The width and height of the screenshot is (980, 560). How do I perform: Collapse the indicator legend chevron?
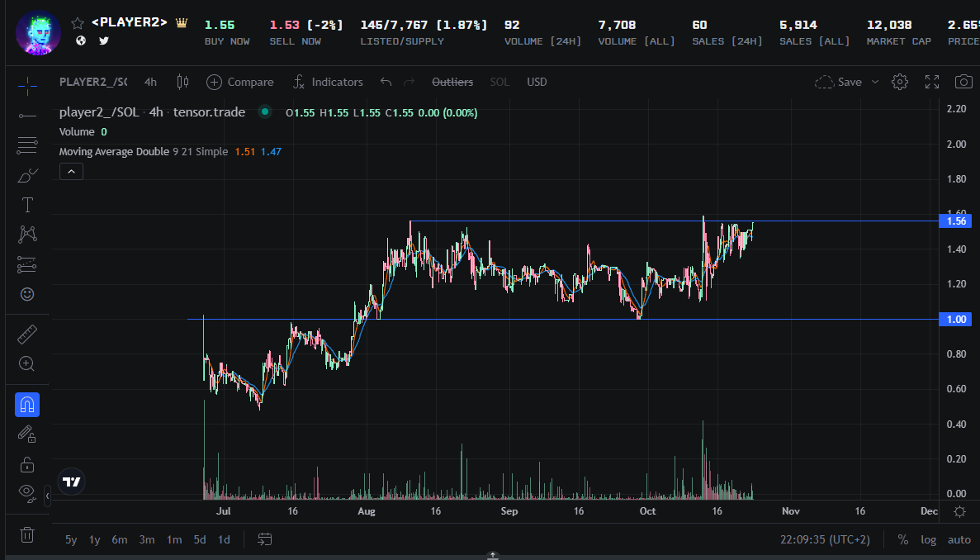click(x=71, y=171)
